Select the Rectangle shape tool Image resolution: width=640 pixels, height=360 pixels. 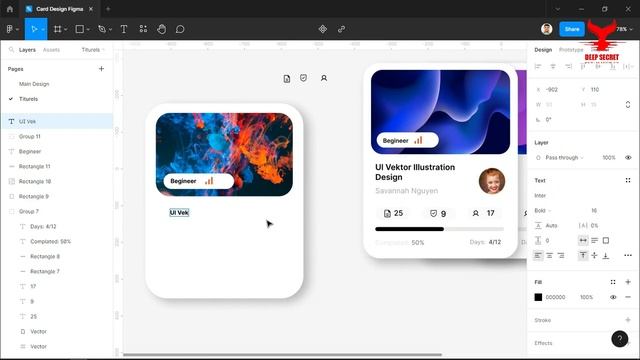tap(80, 29)
